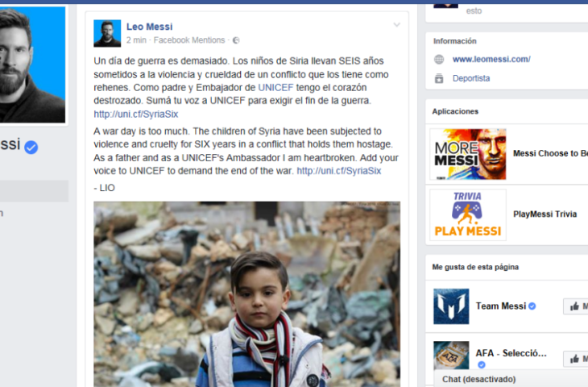588x387 pixels.
Task: Open the PlayMessi Trivia app icon
Action: (x=468, y=214)
